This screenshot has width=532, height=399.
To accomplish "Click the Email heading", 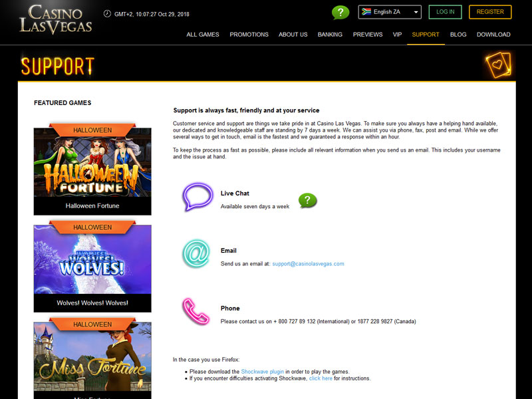I will [x=228, y=251].
